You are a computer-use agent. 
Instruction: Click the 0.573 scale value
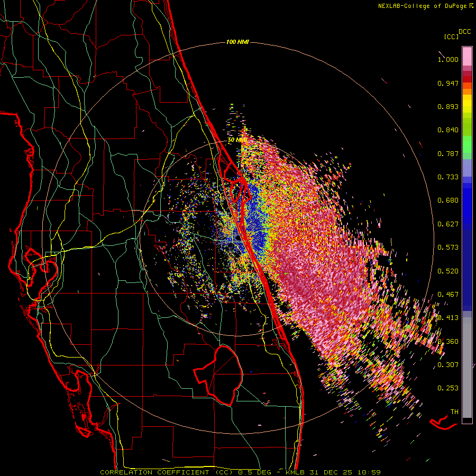(448, 247)
